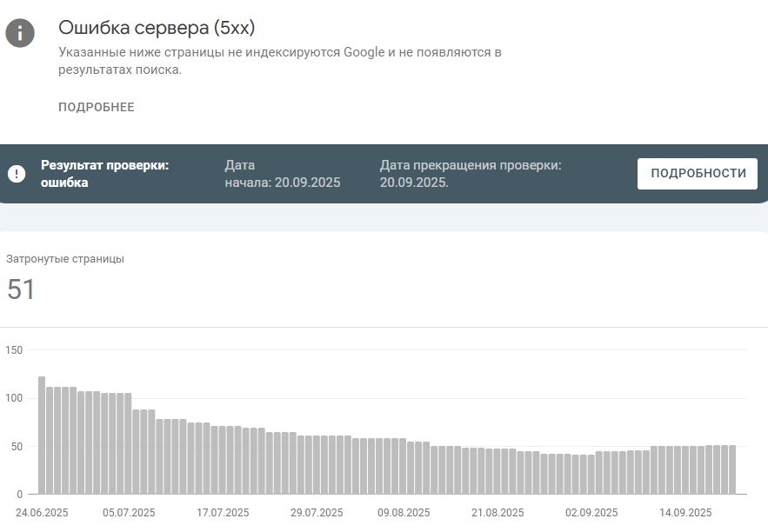Click the 09.08.2025 date label
The image size is (768, 532).
(404, 512)
